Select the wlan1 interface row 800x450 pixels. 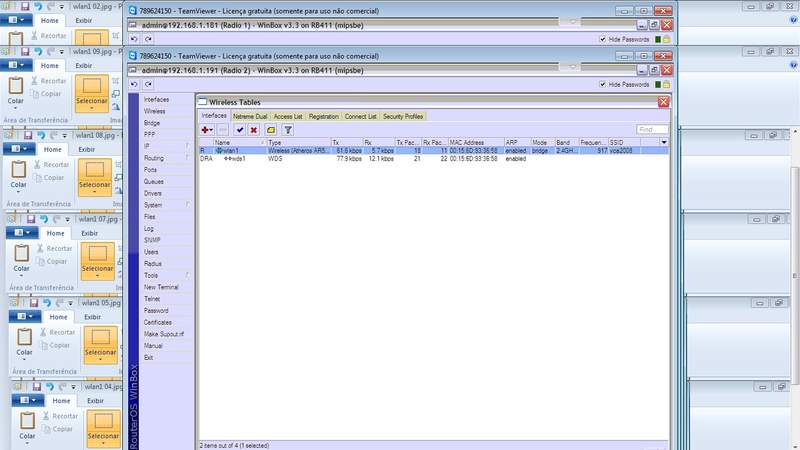[434, 151]
